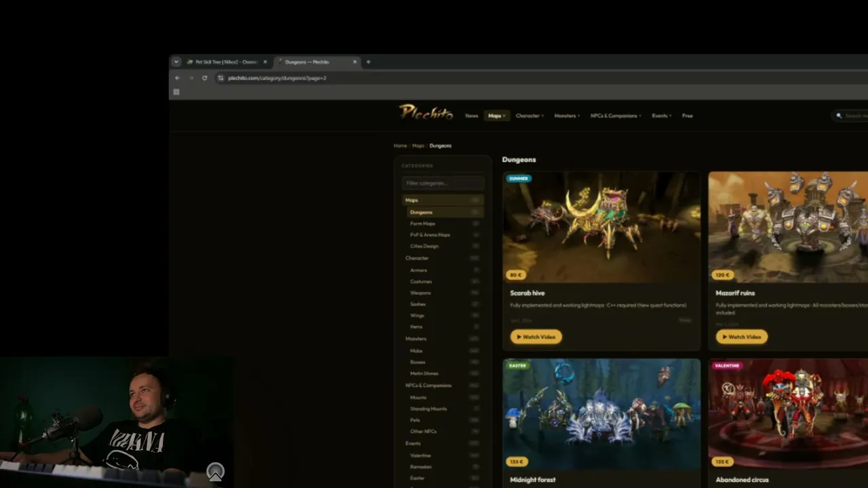Select Costumes category
The width and height of the screenshot is (868, 488).
445,281
